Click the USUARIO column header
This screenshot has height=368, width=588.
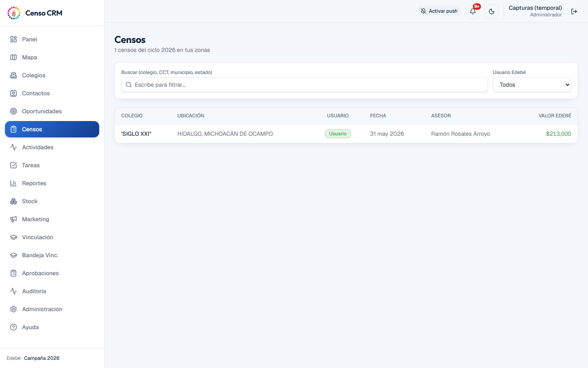pos(338,116)
